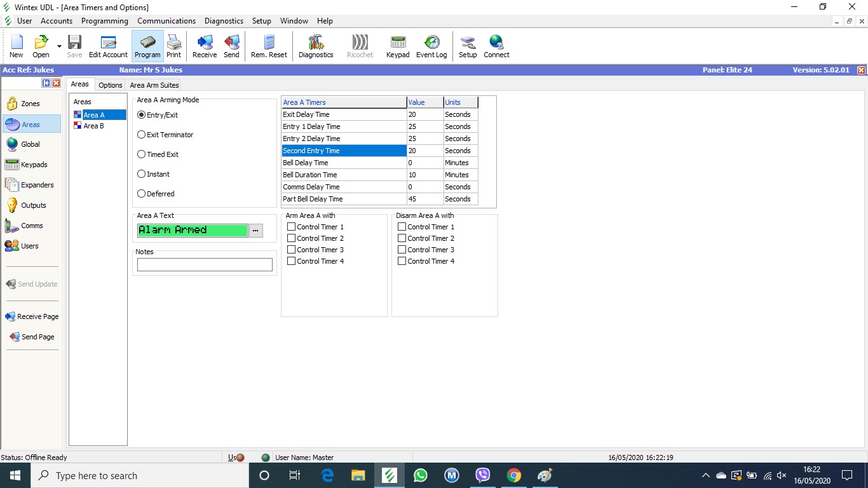Image resolution: width=868 pixels, height=488 pixels.
Task: Open the Window menu
Action: pos(294,21)
